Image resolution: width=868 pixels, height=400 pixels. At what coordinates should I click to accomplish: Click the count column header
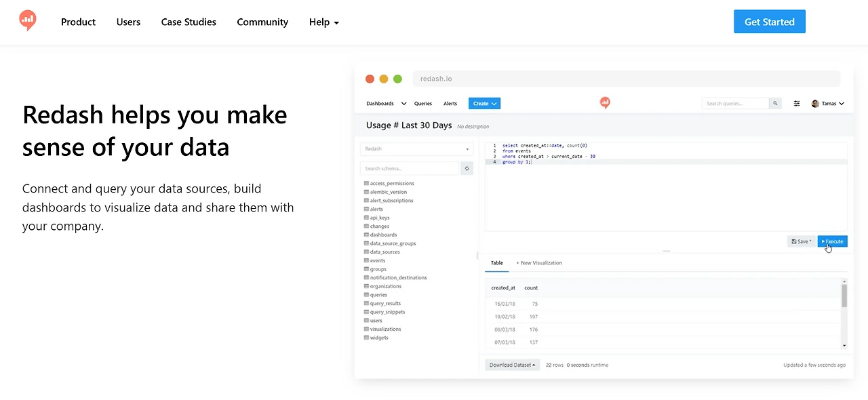(531, 288)
